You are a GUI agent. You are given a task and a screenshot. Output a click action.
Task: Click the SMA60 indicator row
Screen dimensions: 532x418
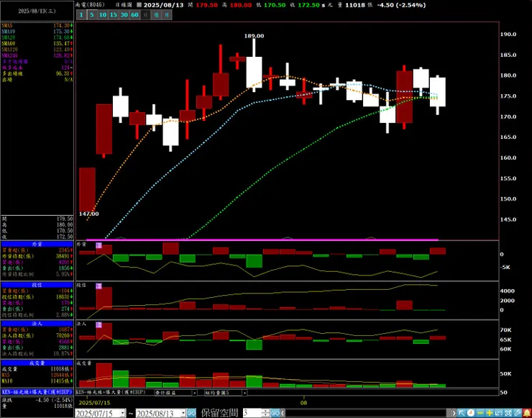coord(37,43)
